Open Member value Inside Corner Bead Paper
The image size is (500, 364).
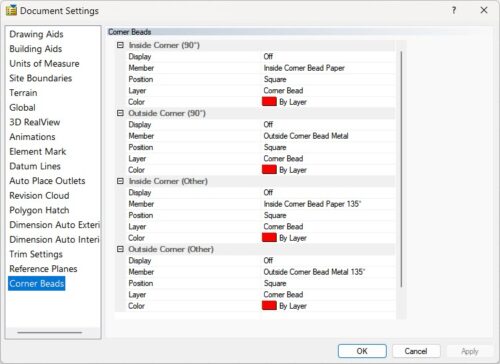point(304,68)
